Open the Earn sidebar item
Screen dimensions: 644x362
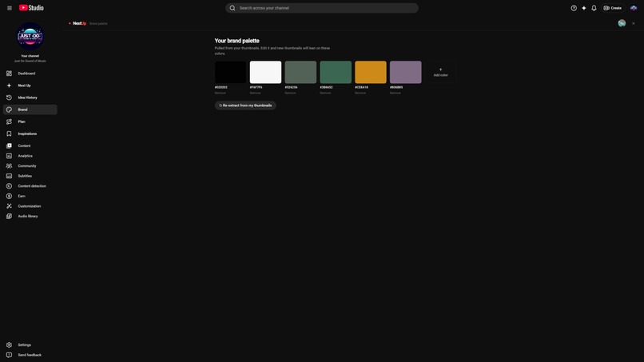tap(30, 196)
